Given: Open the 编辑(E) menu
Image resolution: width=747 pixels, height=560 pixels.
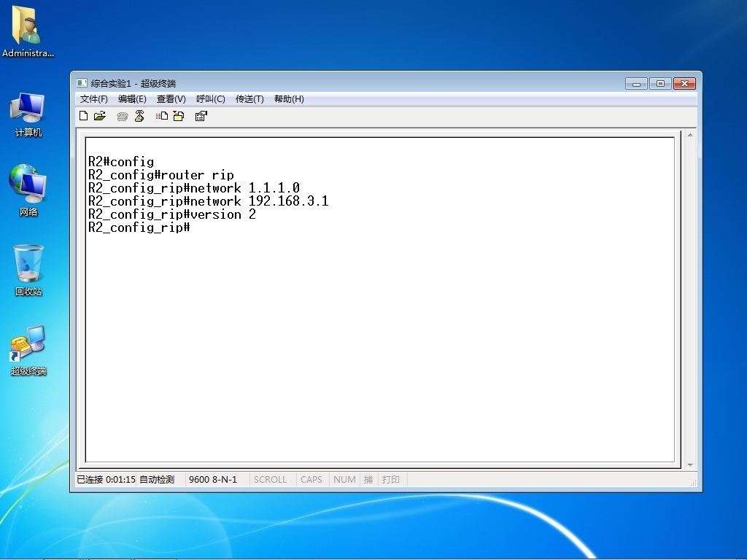Looking at the screenshot, I should [x=132, y=99].
